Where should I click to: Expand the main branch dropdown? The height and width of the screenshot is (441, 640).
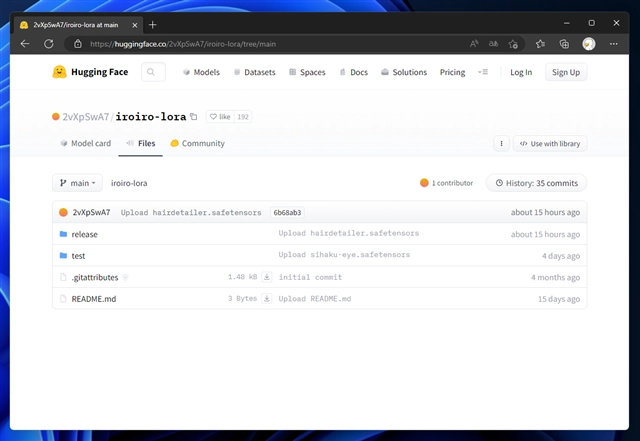tap(78, 183)
